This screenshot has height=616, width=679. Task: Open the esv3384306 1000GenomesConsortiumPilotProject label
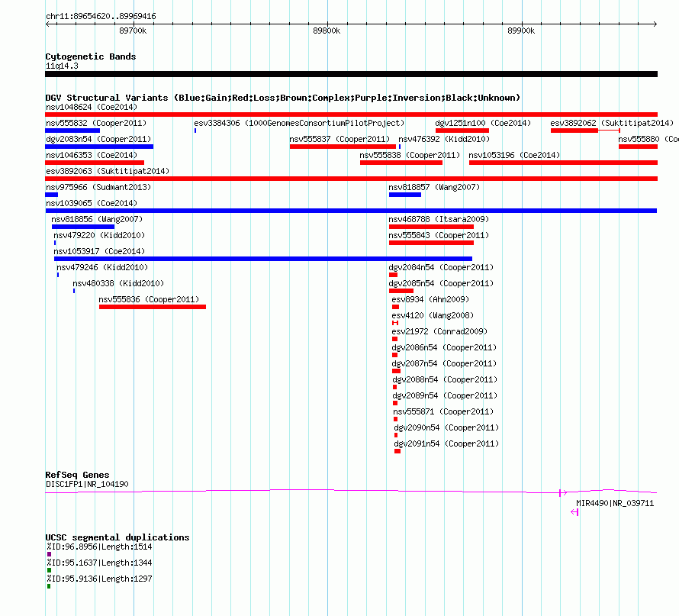(x=299, y=123)
